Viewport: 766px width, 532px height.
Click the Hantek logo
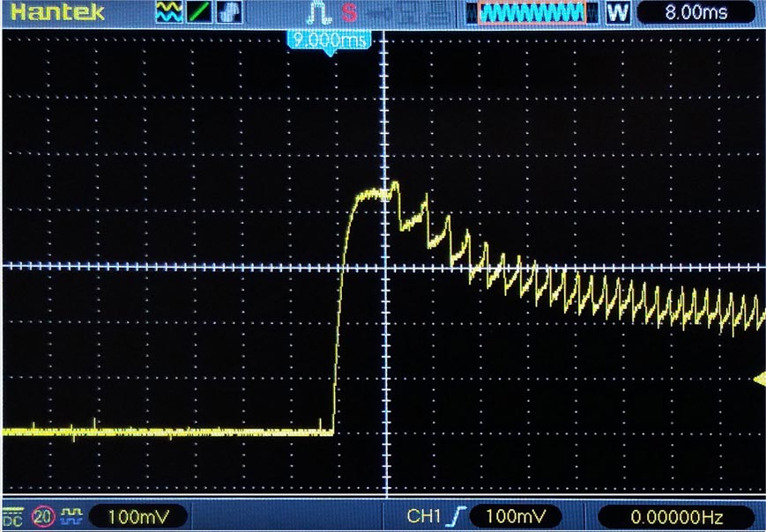point(57,11)
